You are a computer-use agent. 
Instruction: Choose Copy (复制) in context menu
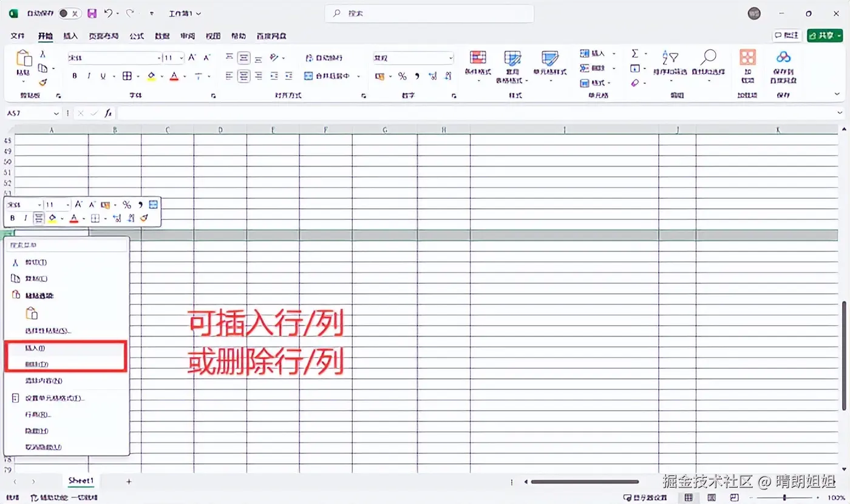tap(66, 278)
